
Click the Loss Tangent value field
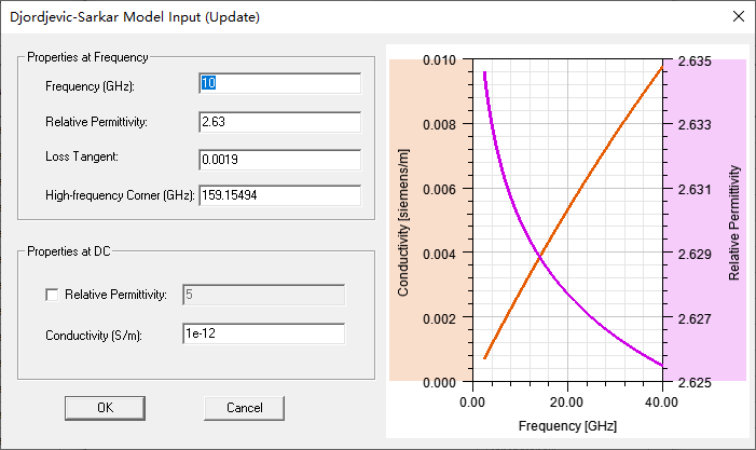[280, 160]
